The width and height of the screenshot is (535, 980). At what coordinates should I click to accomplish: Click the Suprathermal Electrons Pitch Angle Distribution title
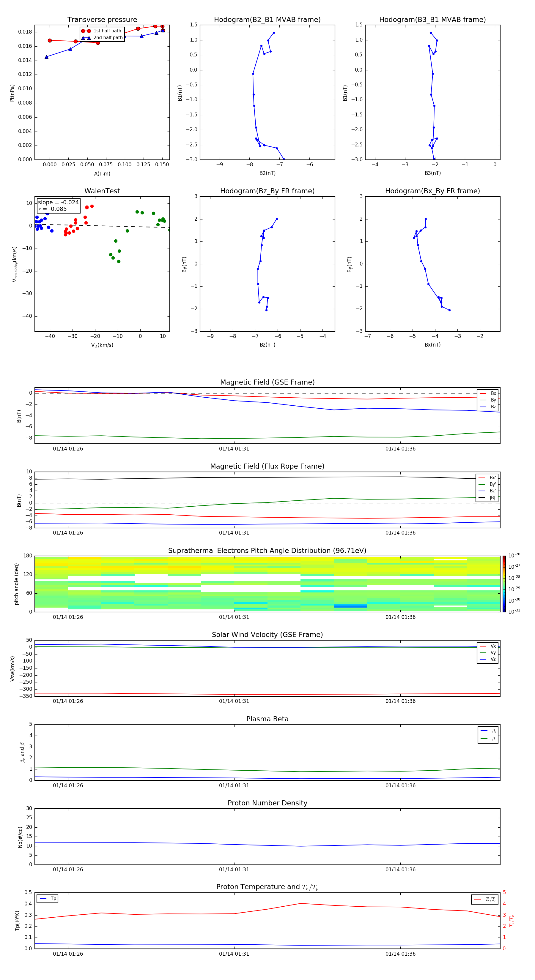coord(267,551)
